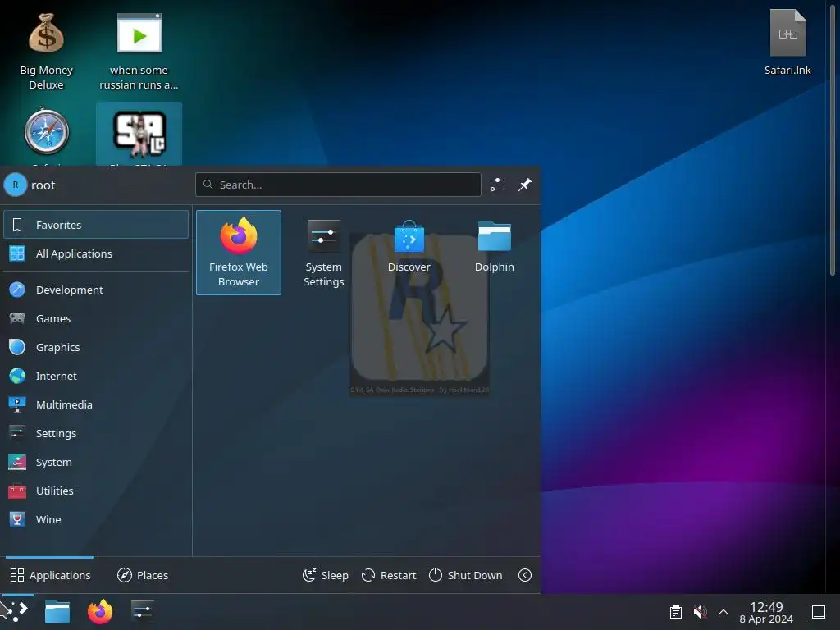840x630 pixels.
Task: Click the Show Desktop button in panel
Action: click(x=819, y=612)
